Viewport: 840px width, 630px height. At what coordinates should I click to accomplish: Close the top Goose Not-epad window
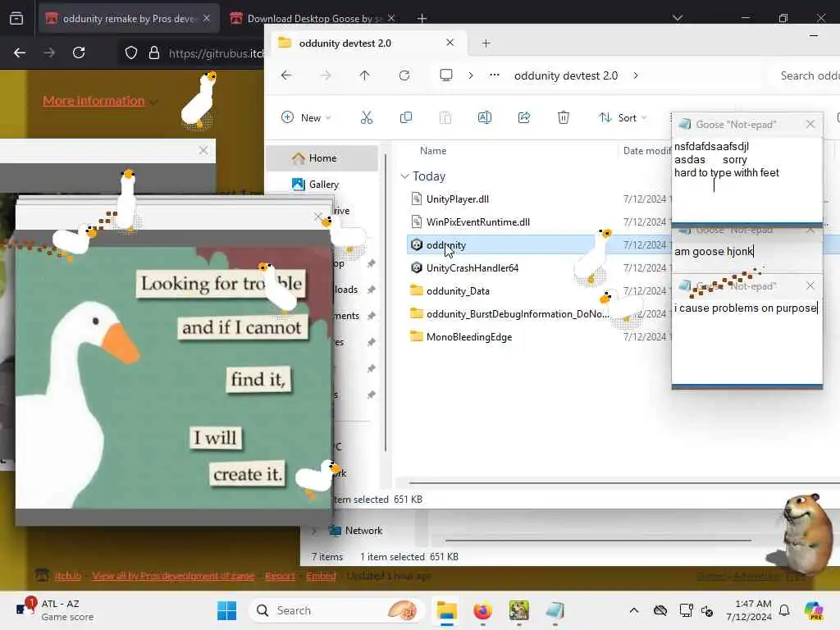click(x=810, y=125)
